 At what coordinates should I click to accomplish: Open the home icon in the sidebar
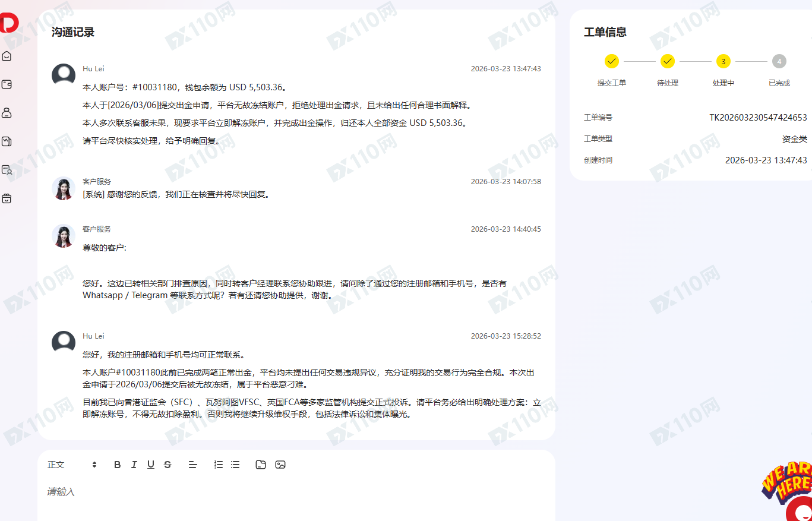(x=7, y=55)
